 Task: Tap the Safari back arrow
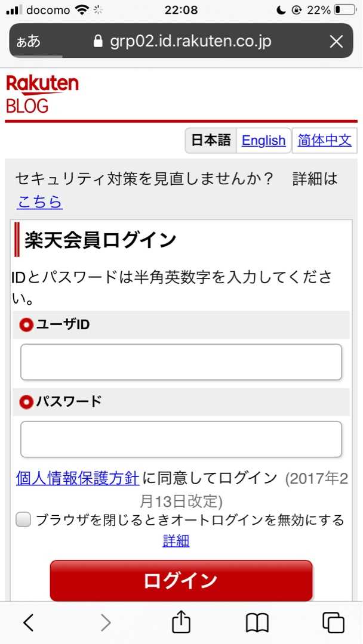click(x=28, y=623)
